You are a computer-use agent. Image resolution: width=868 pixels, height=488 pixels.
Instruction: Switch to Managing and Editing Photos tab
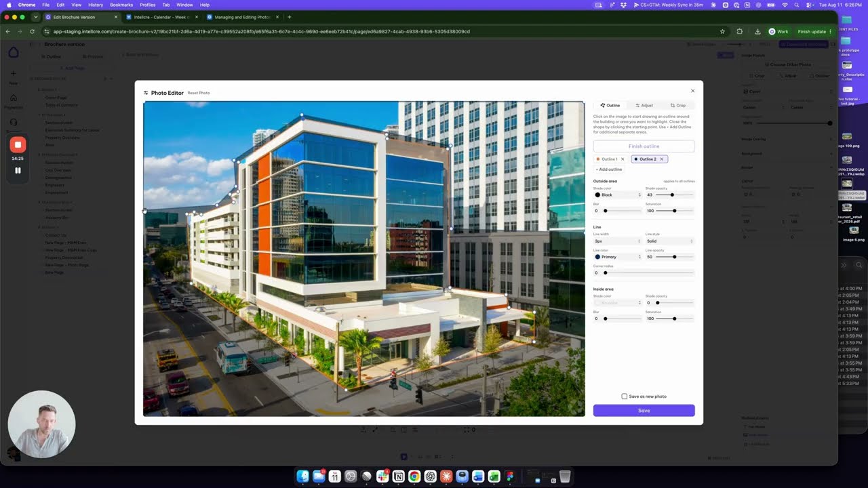242,16
